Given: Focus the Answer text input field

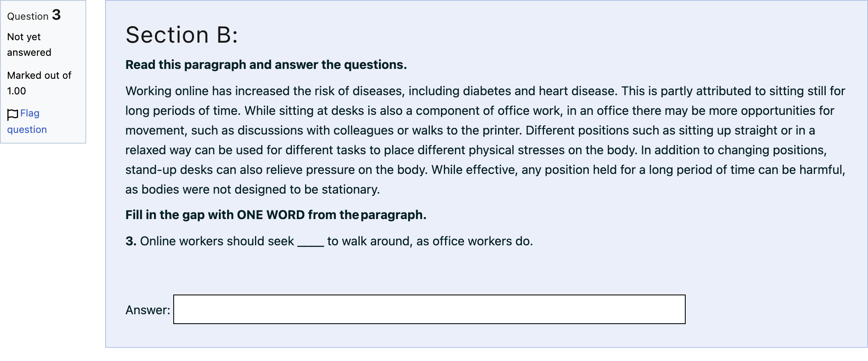Looking at the screenshot, I should click(429, 309).
